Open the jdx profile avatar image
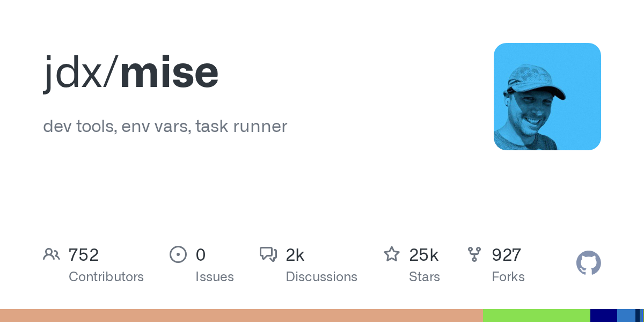Image resolution: width=644 pixels, height=322 pixels. [547, 97]
